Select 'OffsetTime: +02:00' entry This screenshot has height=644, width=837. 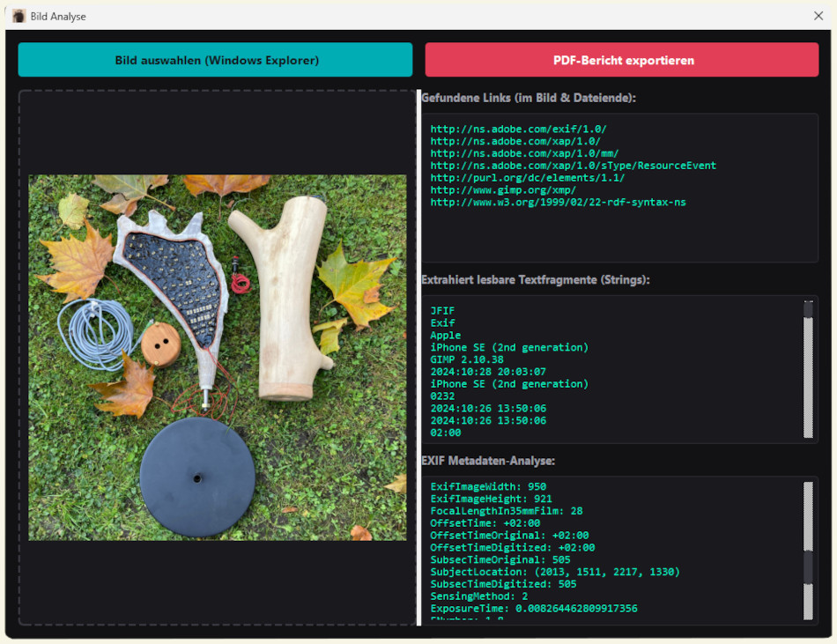click(x=485, y=523)
